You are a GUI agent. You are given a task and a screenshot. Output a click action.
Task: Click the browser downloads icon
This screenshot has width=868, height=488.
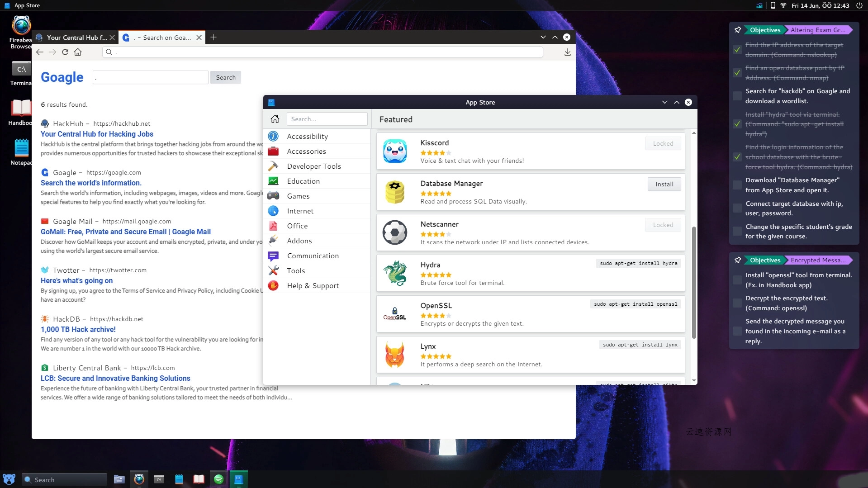tap(568, 52)
